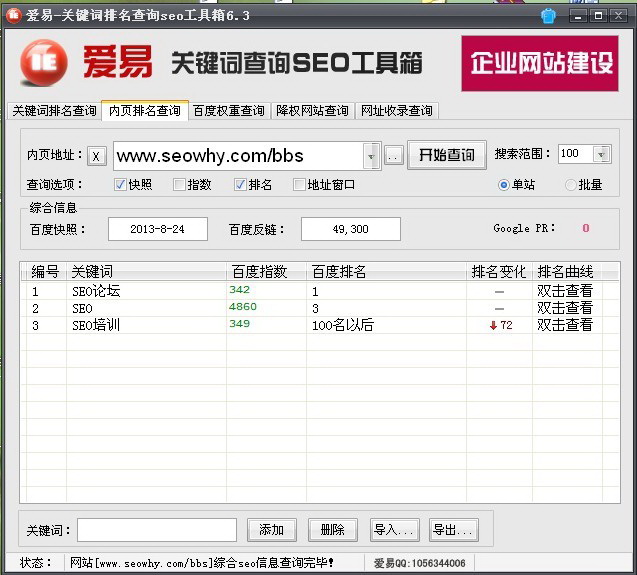Click 双击查看 in SEO培训 row

[565, 325]
